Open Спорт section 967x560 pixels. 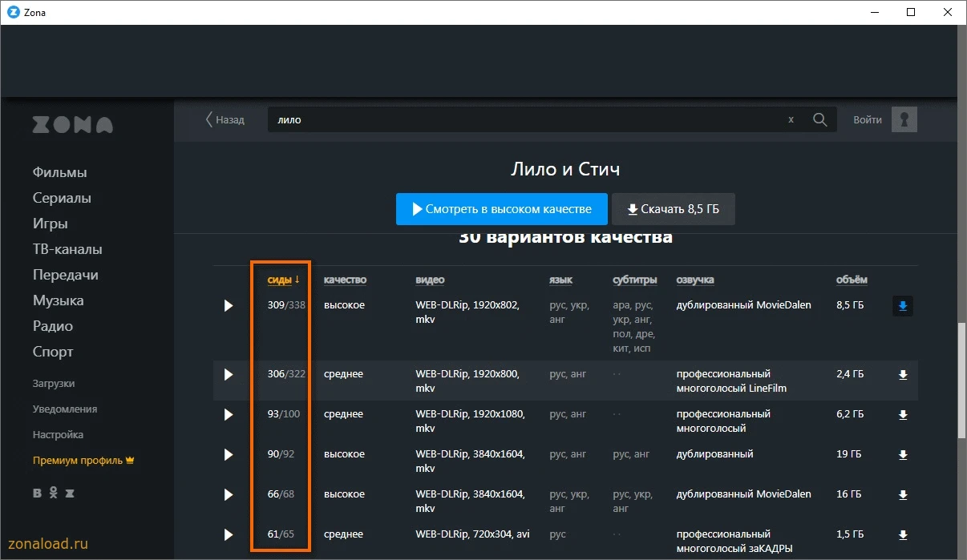tap(53, 352)
